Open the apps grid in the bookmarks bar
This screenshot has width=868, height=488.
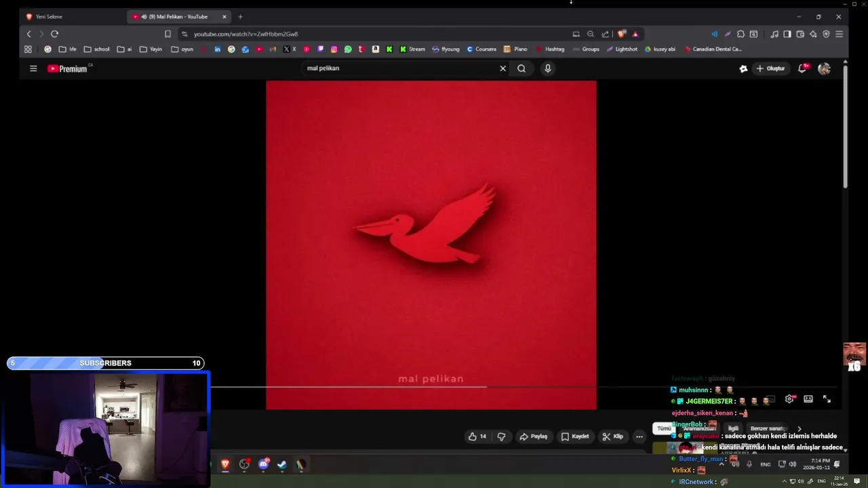[x=28, y=49]
